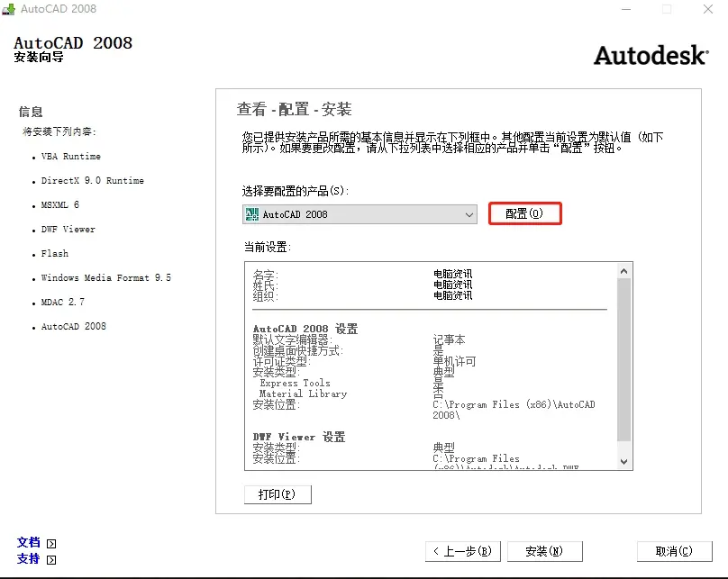The width and height of the screenshot is (728, 579).
Task: Open the 文档 documentation link
Action: click(x=28, y=542)
